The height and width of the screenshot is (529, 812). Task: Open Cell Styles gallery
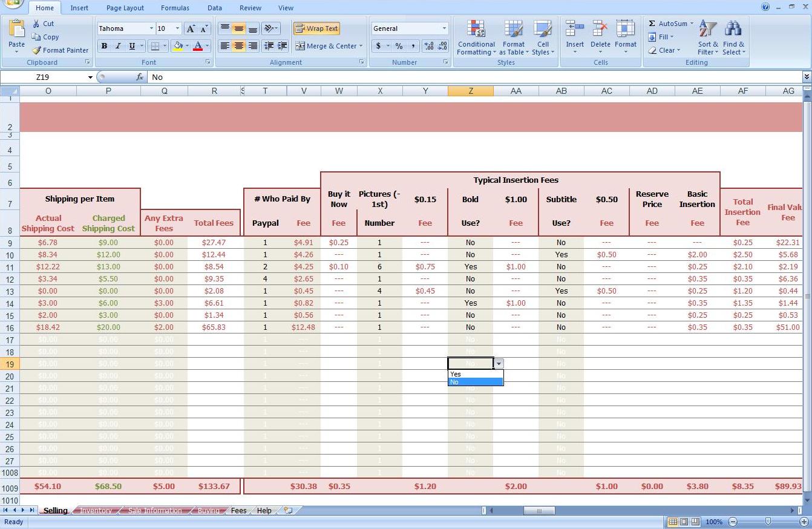point(543,38)
